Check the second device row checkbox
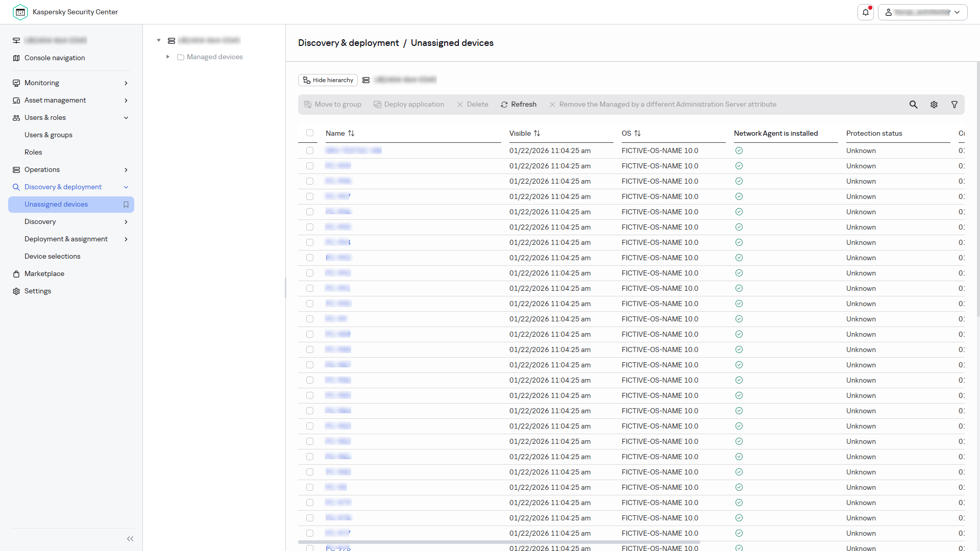The width and height of the screenshot is (980, 551). (x=310, y=166)
